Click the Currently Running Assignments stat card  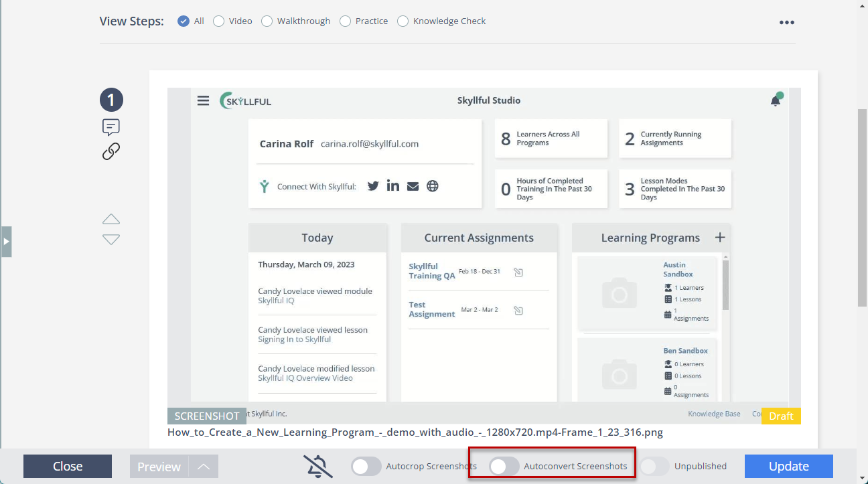tap(675, 139)
